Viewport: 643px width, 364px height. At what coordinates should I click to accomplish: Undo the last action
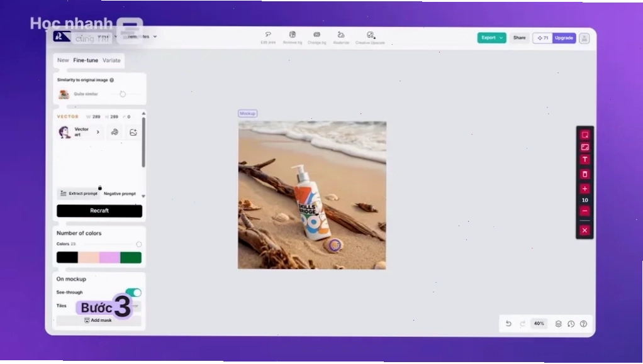(x=508, y=324)
